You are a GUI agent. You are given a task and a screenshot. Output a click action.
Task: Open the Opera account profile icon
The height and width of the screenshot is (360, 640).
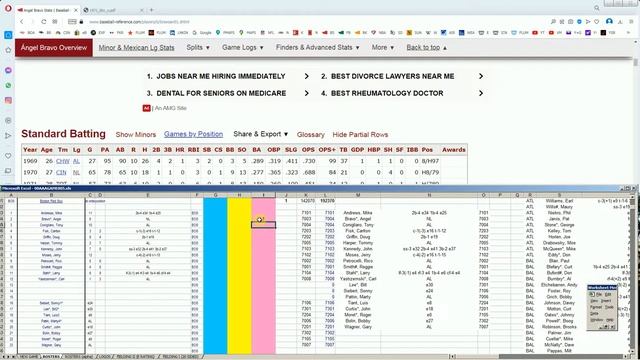609,21
